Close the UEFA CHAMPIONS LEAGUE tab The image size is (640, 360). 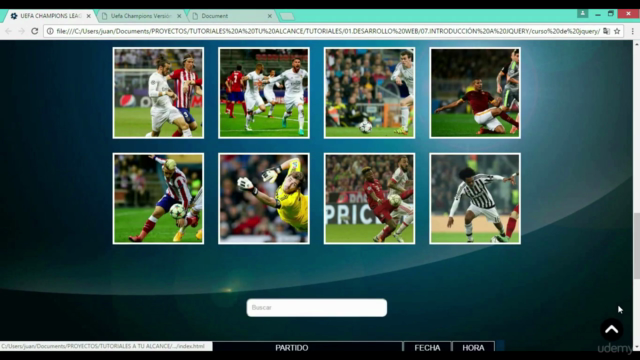(89, 16)
